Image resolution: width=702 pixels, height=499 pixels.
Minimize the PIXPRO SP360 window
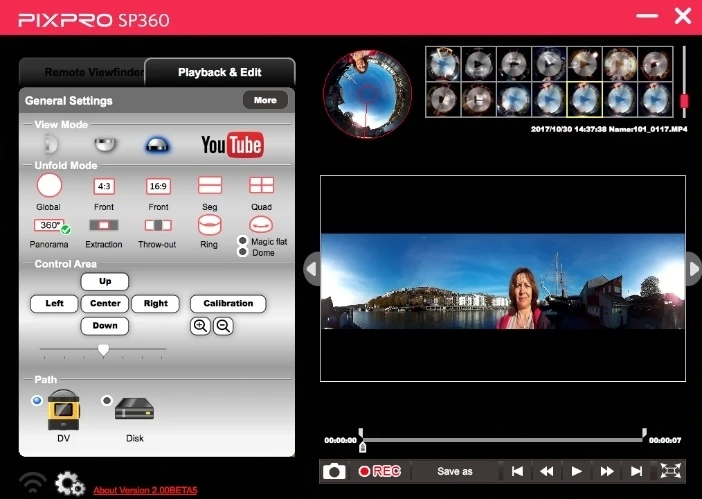coord(647,16)
